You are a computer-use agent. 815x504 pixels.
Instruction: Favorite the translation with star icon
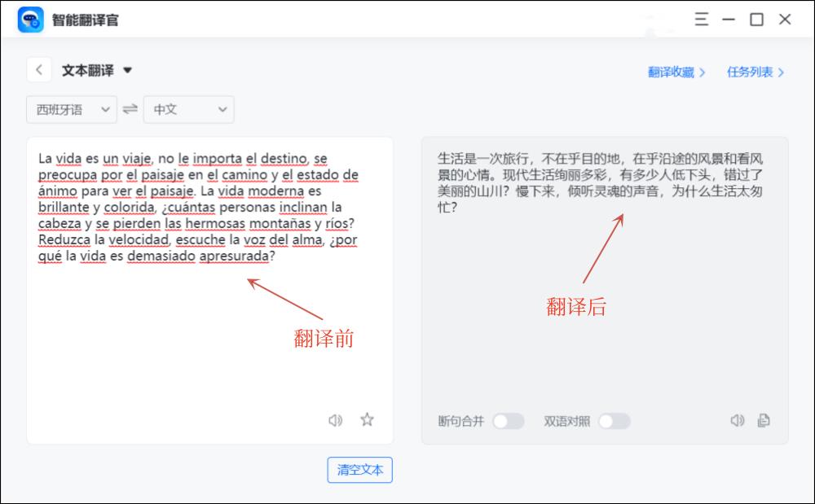(368, 420)
